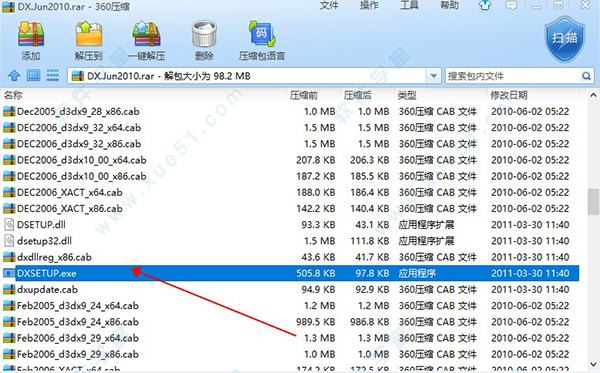
Task: Select Feb2006_d3dx9_29_x64.cab file
Action: tap(78, 338)
